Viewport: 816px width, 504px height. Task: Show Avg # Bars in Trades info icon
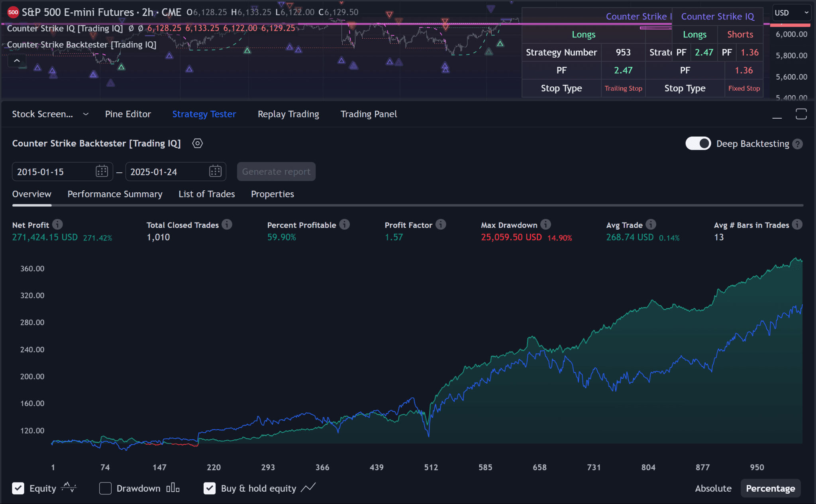pyautogui.click(x=797, y=225)
